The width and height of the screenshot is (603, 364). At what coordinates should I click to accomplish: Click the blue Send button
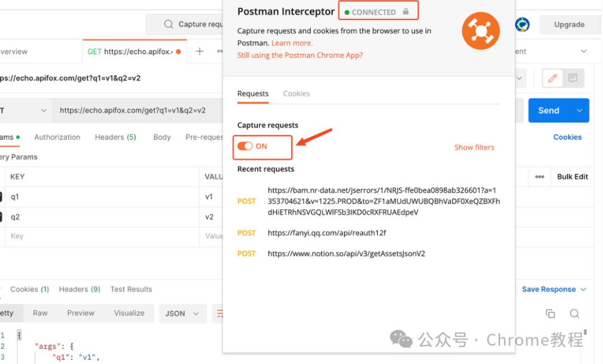click(549, 111)
